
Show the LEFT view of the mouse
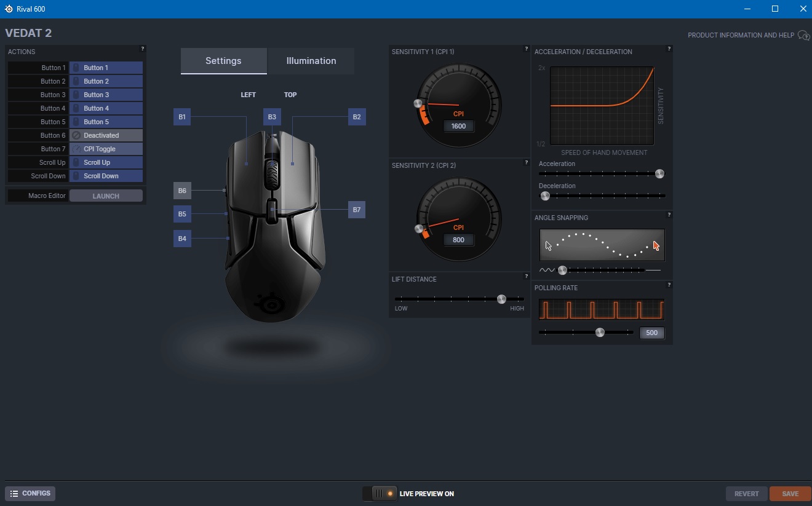tap(248, 95)
